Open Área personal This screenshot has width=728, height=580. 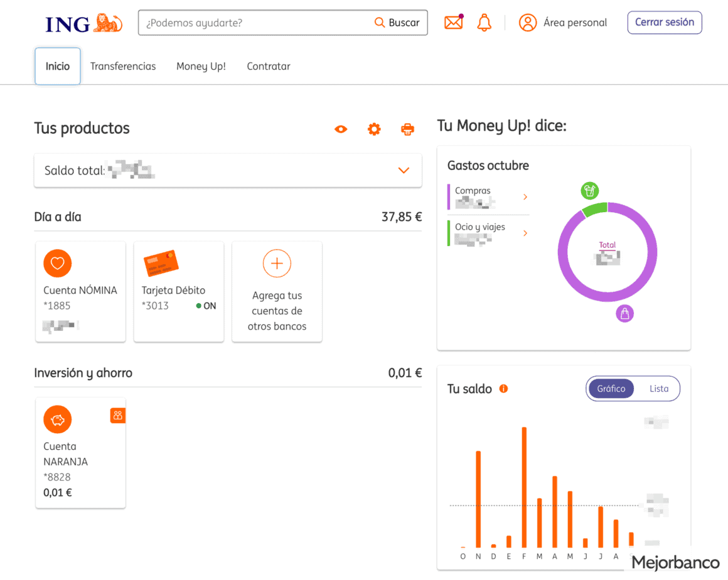click(x=563, y=23)
